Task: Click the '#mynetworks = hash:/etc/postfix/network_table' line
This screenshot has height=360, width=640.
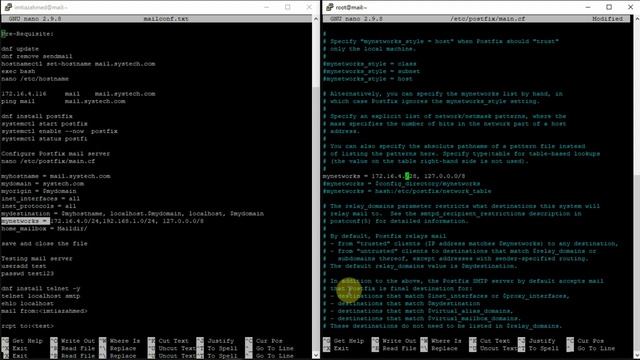Action: click(407, 191)
